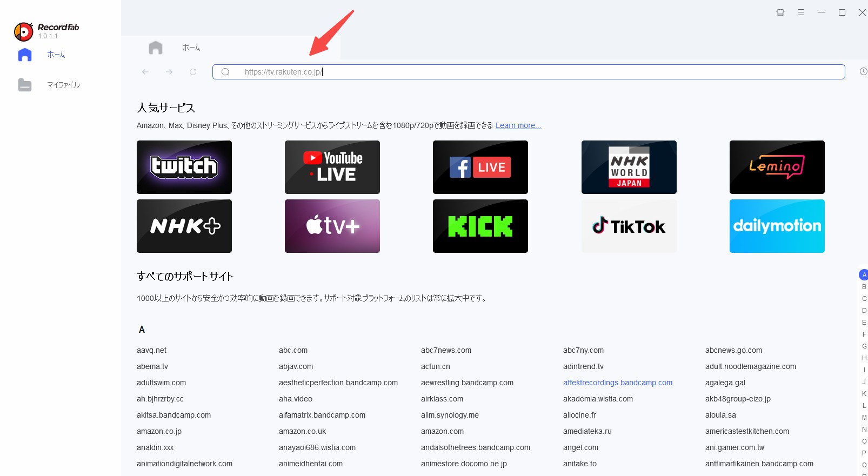
Task: Open the ホーム sidebar item
Action: coord(56,55)
